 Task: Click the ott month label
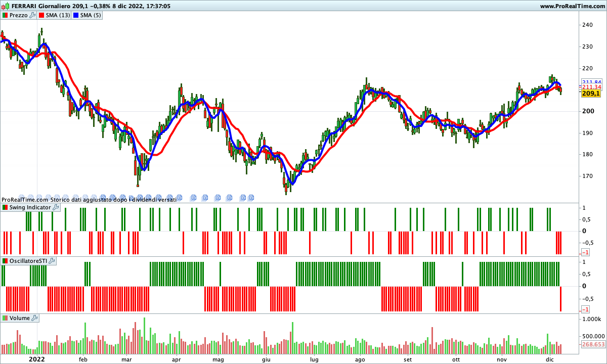coord(456,359)
